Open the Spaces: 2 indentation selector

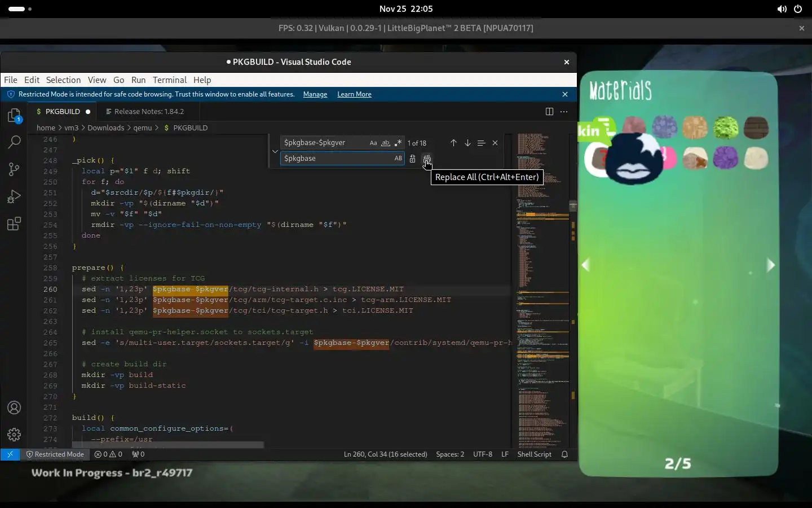[450, 454]
